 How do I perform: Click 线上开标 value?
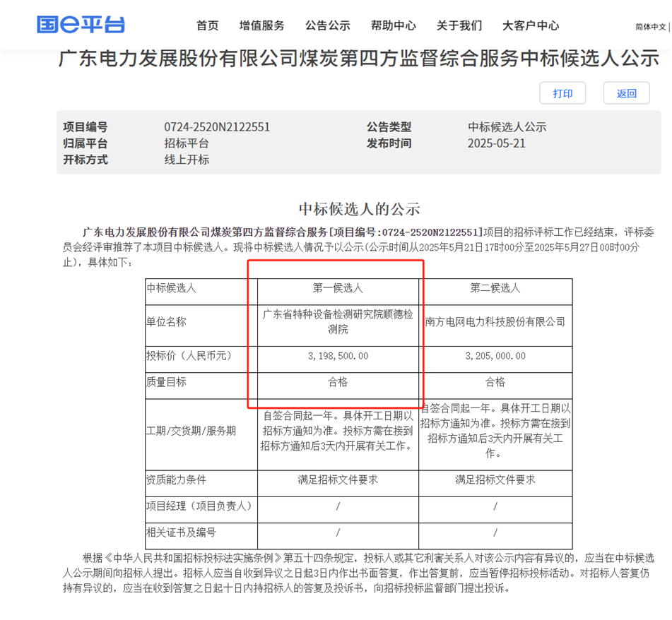187,160
